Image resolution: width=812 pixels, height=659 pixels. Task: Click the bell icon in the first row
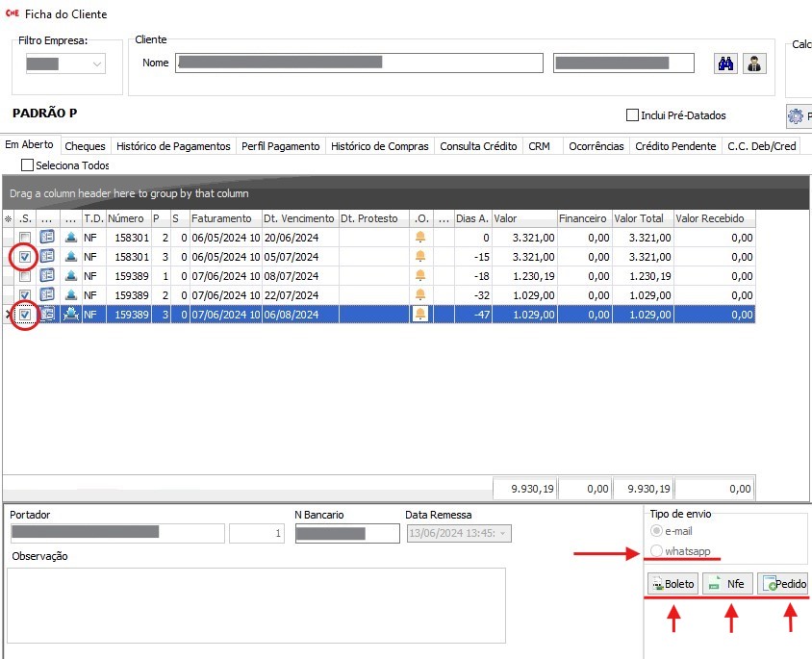point(420,238)
